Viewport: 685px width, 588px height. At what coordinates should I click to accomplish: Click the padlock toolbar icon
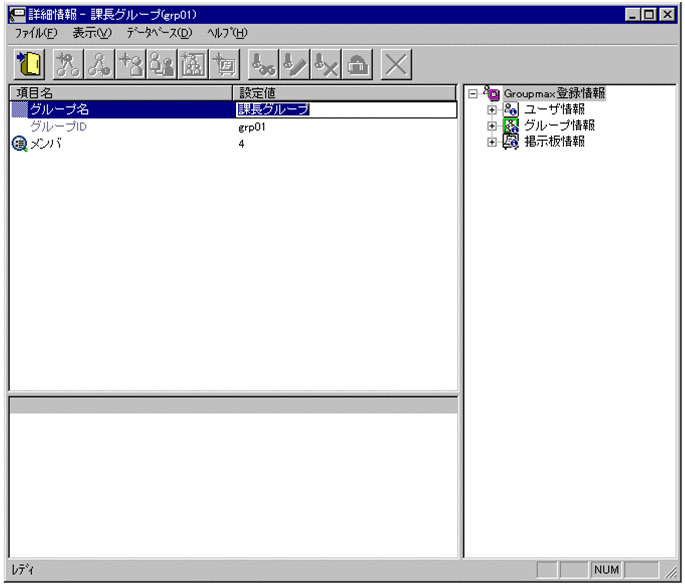[x=357, y=65]
